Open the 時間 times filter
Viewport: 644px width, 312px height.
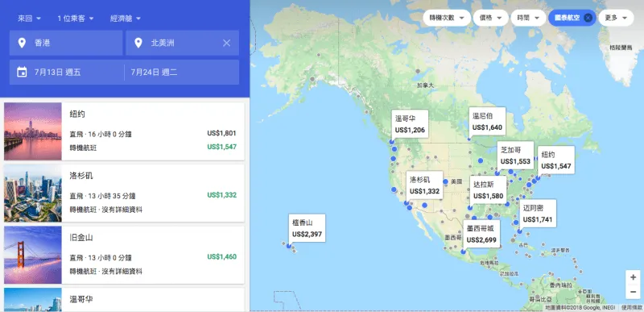pos(528,18)
